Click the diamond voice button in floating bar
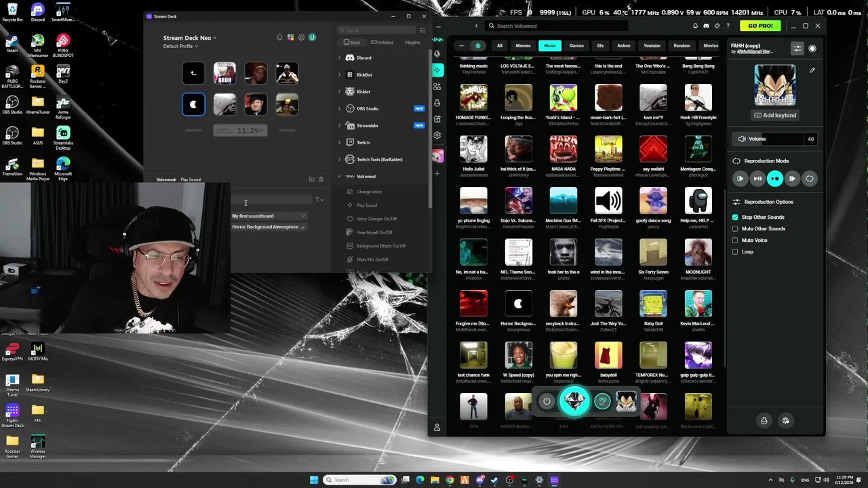 pos(574,401)
